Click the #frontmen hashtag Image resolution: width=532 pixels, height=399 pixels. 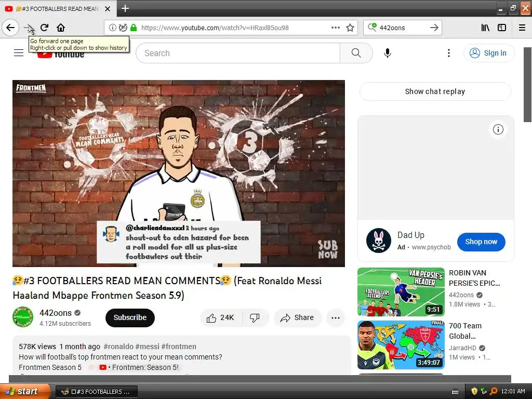[x=179, y=347]
